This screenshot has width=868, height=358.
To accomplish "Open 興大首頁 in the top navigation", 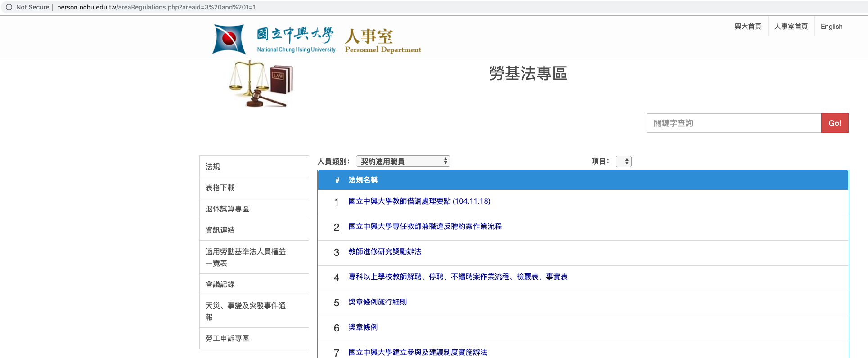I will point(748,27).
